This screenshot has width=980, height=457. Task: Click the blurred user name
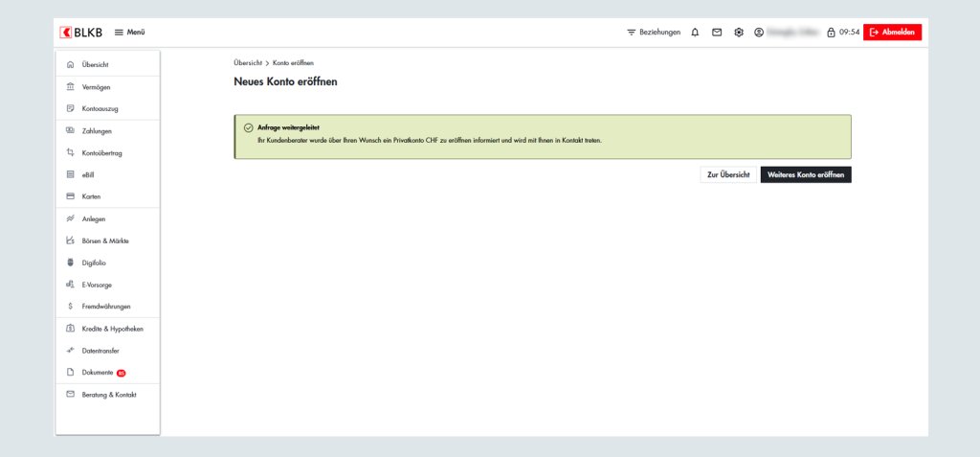(x=792, y=32)
